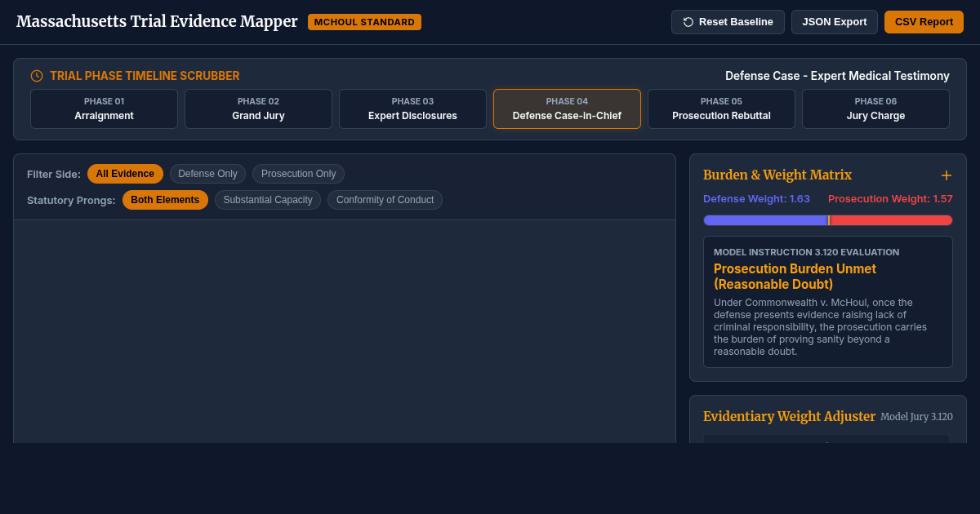Select Phase 01 Arraignment
The image size is (980, 514).
tap(104, 109)
